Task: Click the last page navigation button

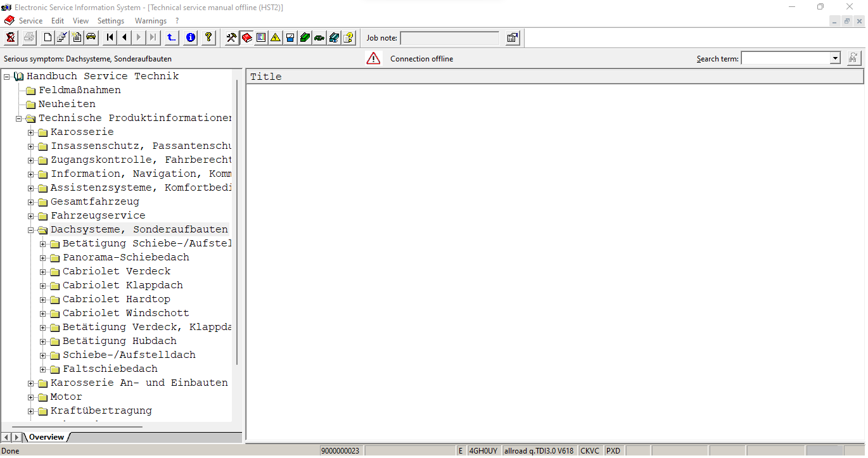Action: point(153,37)
